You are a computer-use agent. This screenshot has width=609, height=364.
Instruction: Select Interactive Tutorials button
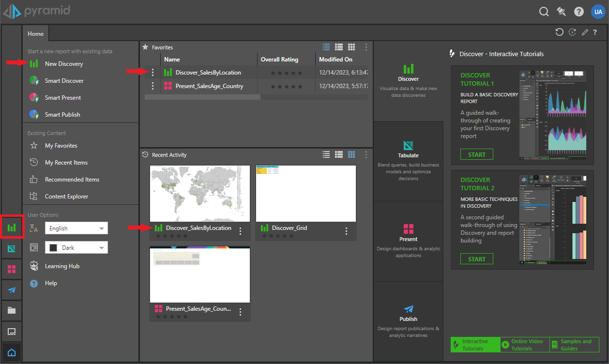click(x=475, y=345)
